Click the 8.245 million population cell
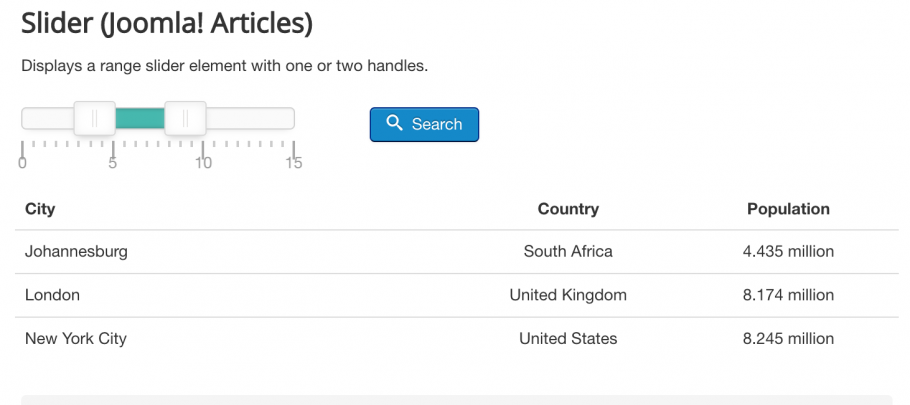This screenshot has height=405, width=910. (788, 338)
